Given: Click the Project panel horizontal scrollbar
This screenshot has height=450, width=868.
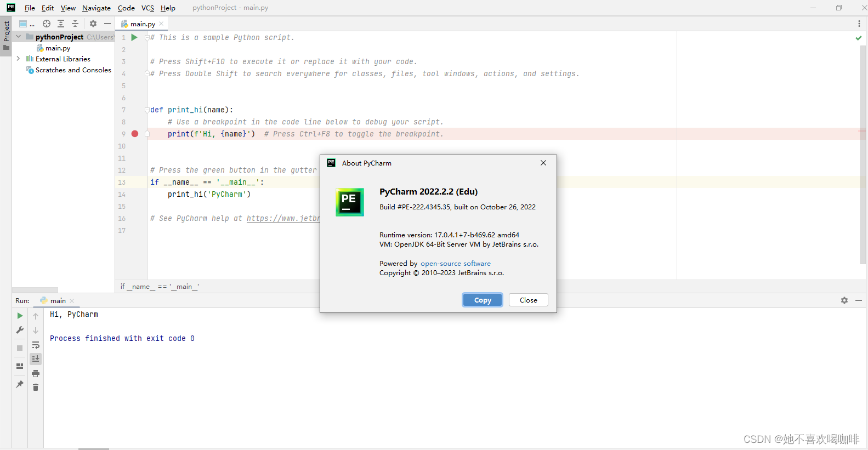Looking at the screenshot, I should pos(35,290).
